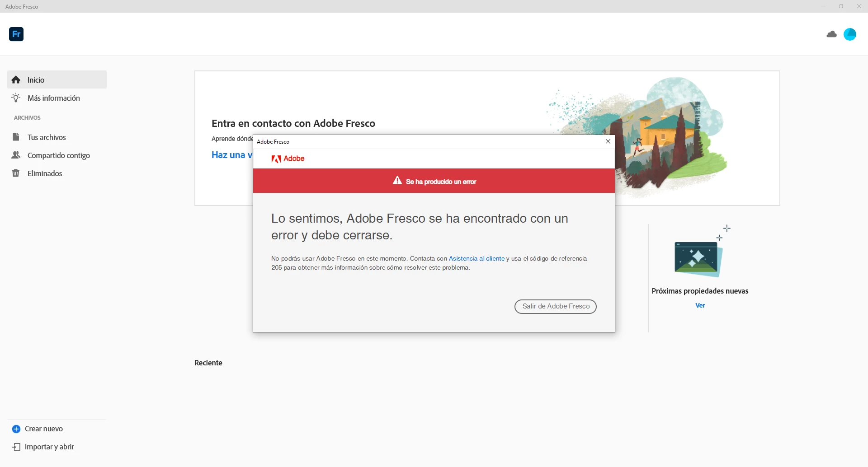Viewport: 868px width, 467px height.
Task: Minimize the Adobe Fresco window
Action: pos(823,6)
